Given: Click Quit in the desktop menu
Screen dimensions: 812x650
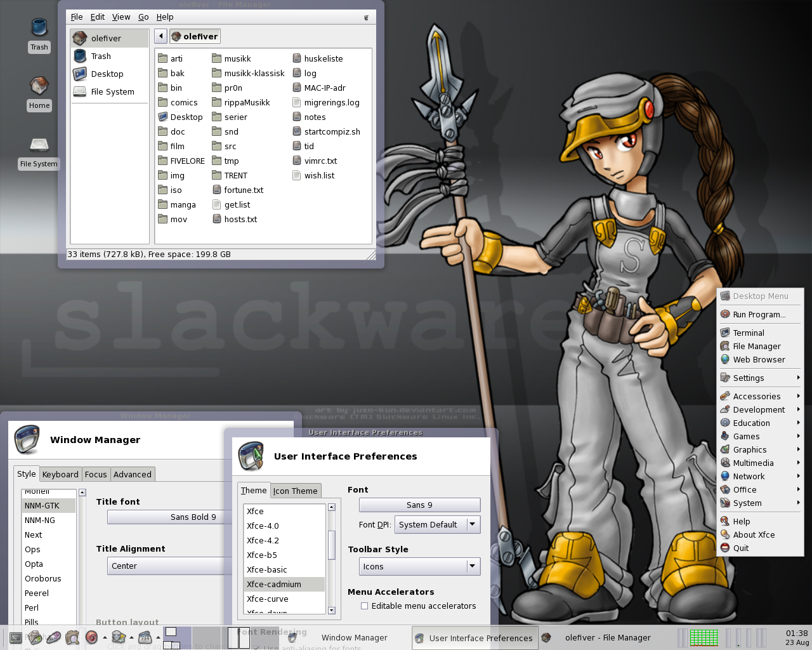Looking at the screenshot, I should [x=760, y=548].
